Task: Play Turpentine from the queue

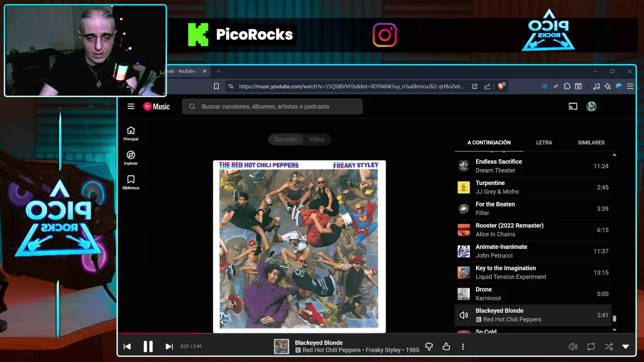Action: pos(533,187)
